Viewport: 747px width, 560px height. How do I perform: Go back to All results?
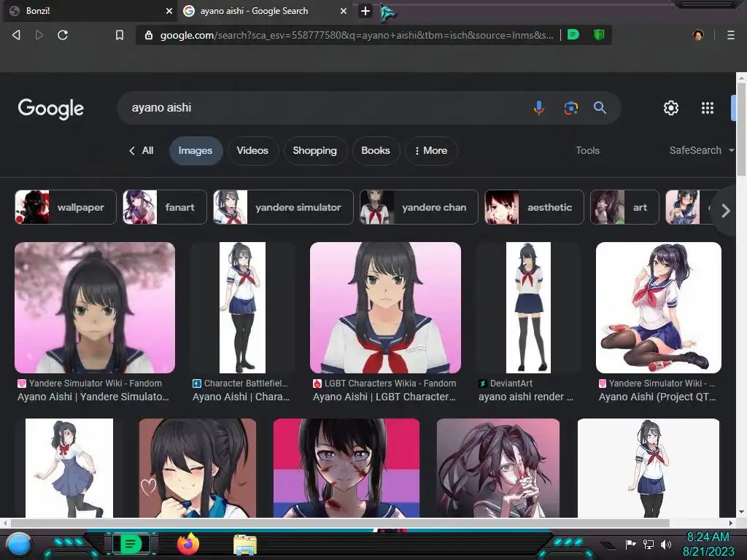coord(141,150)
